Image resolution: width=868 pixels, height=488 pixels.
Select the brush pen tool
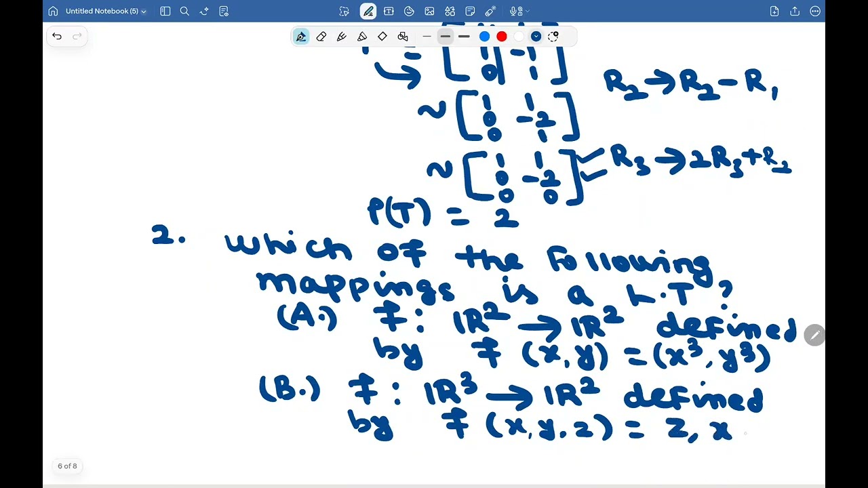342,36
